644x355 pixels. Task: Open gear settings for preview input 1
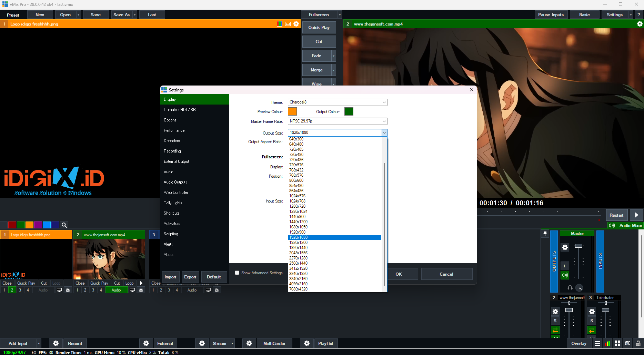(296, 24)
